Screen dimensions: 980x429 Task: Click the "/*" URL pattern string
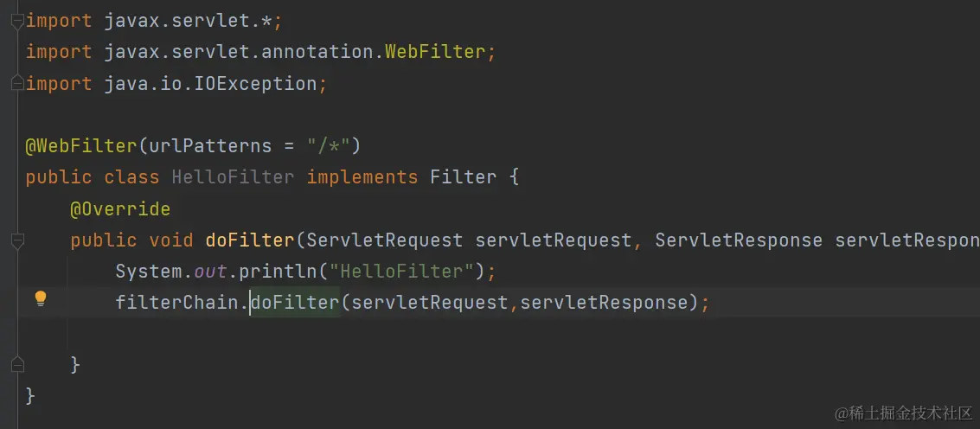point(328,146)
